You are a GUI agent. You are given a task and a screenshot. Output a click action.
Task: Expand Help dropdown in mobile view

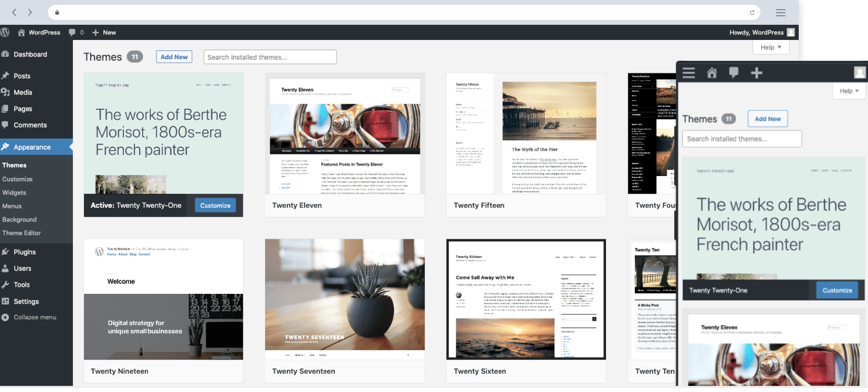coord(849,91)
